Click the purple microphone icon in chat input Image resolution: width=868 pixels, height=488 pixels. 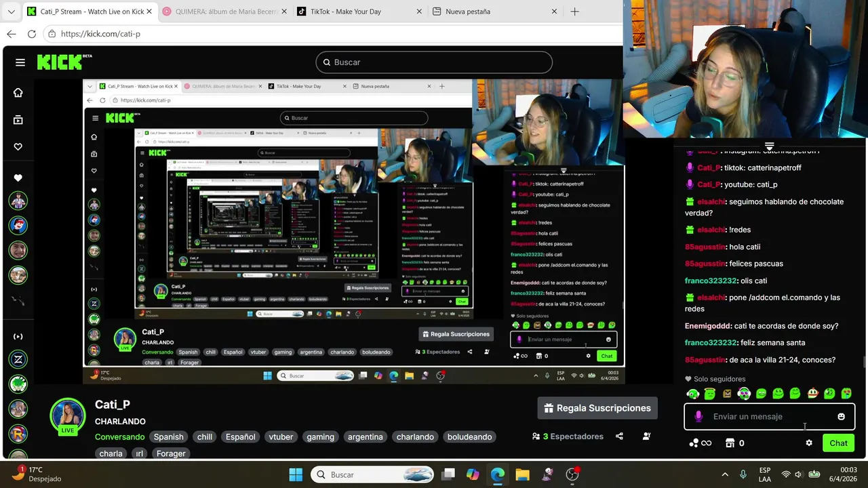coord(698,416)
